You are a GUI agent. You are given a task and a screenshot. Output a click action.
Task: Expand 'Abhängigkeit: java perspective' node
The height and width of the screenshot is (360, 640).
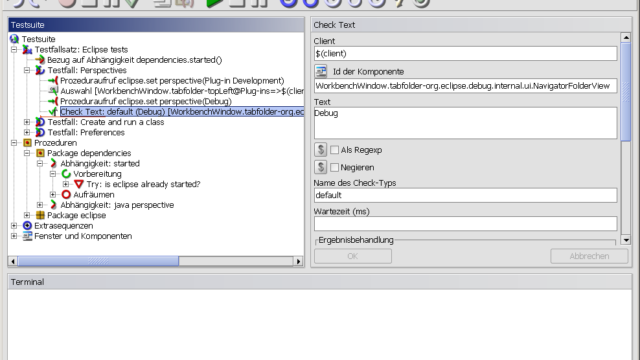point(40,205)
